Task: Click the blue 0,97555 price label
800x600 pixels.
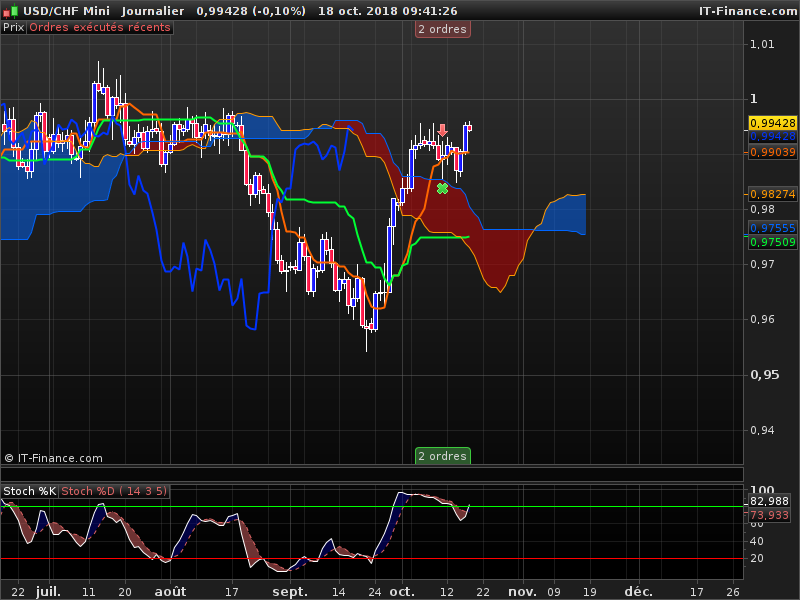Action: pos(771,228)
